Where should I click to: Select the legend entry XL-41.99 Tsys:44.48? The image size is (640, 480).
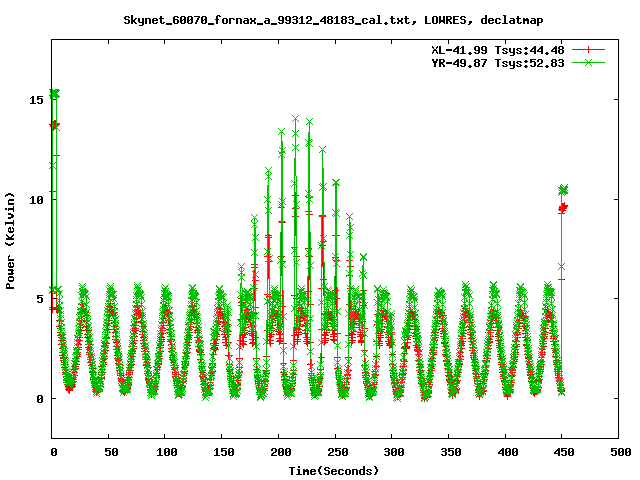point(498,50)
